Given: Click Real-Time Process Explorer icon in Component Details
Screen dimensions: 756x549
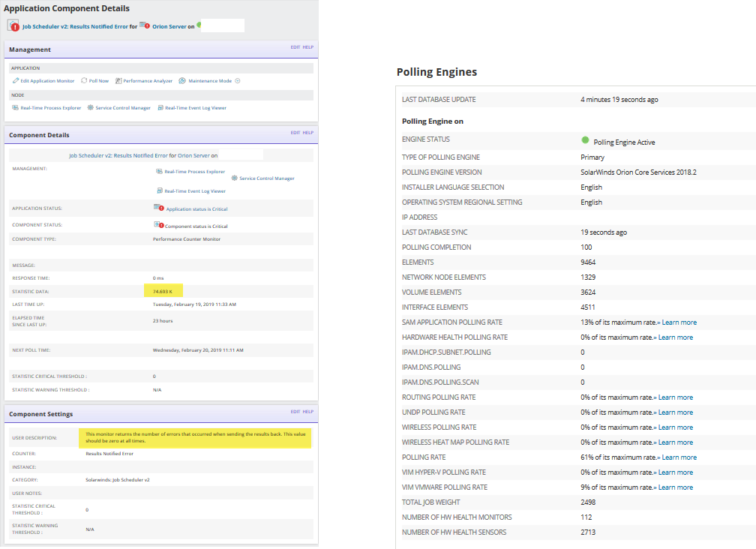Looking at the screenshot, I should [x=159, y=172].
